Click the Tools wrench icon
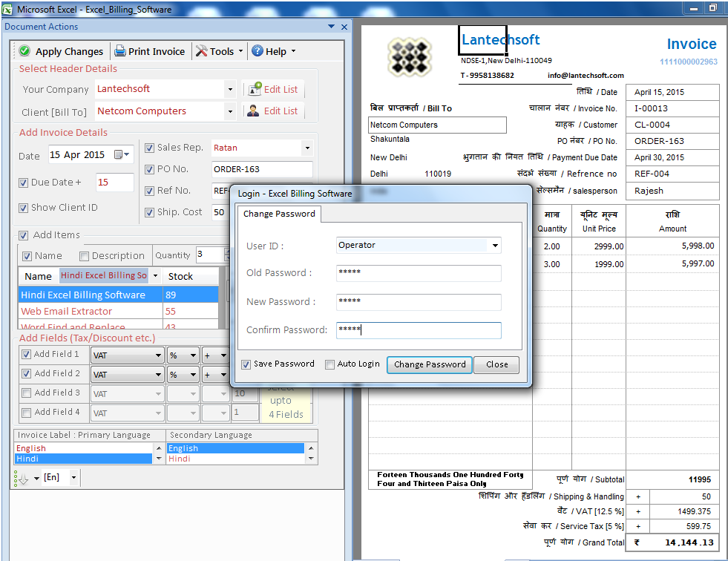Screen dimensions: 728x561 202,50
